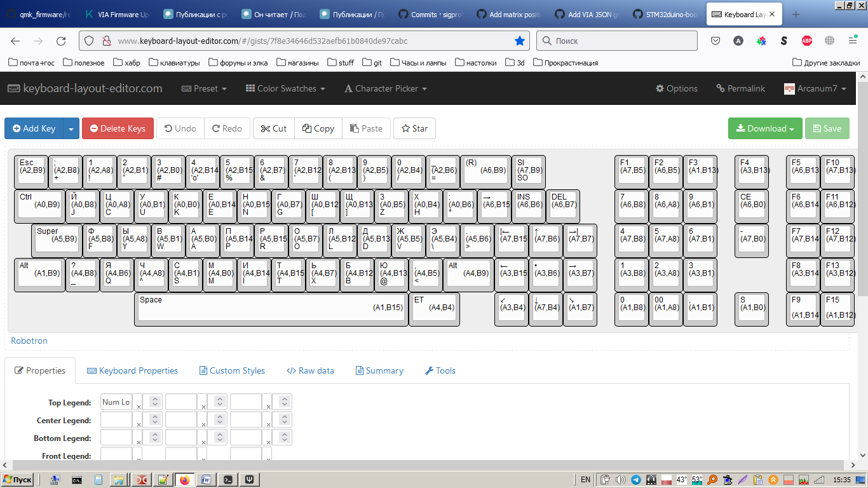The height and width of the screenshot is (488, 868).
Task: Click the file explorer taskbar icon
Action: pos(118,480)
